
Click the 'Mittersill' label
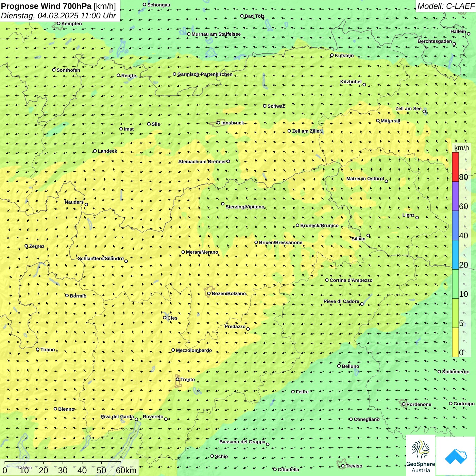tap(390, 121)
